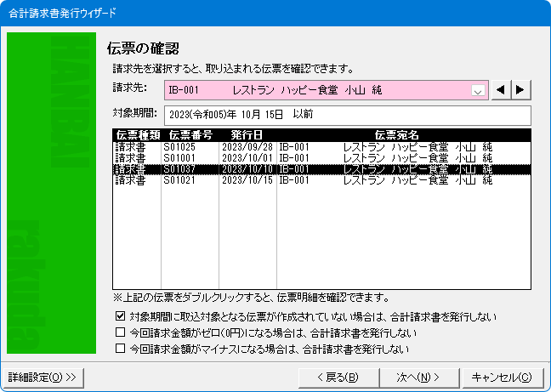Enable 今回請求金額がマイナスになる場合 checkbox
The width and height of the screenshot is (551, 392).
point(120,349)
